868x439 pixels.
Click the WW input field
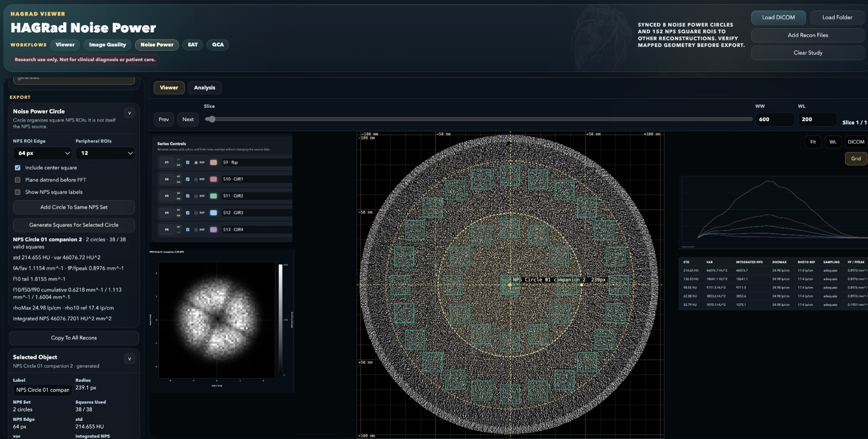click(774, 119)
